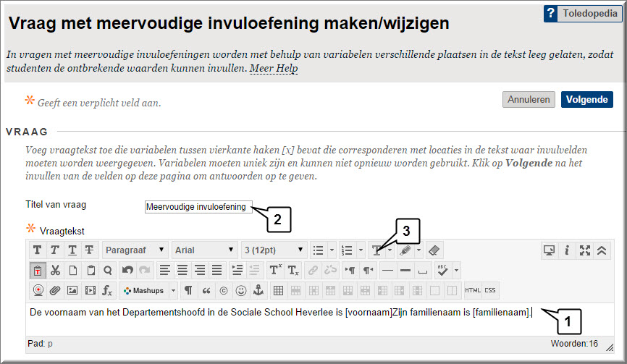Screen dimensions: 627x364
Task: Paste from the clipboard icon
Action: (91, 271)
